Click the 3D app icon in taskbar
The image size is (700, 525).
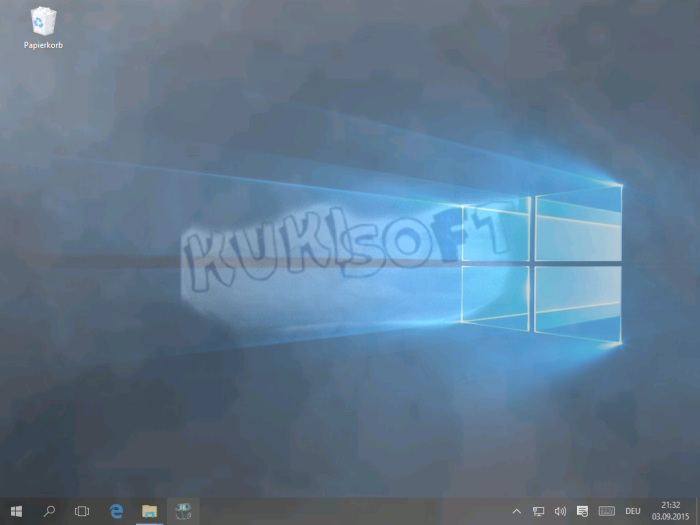182,511
